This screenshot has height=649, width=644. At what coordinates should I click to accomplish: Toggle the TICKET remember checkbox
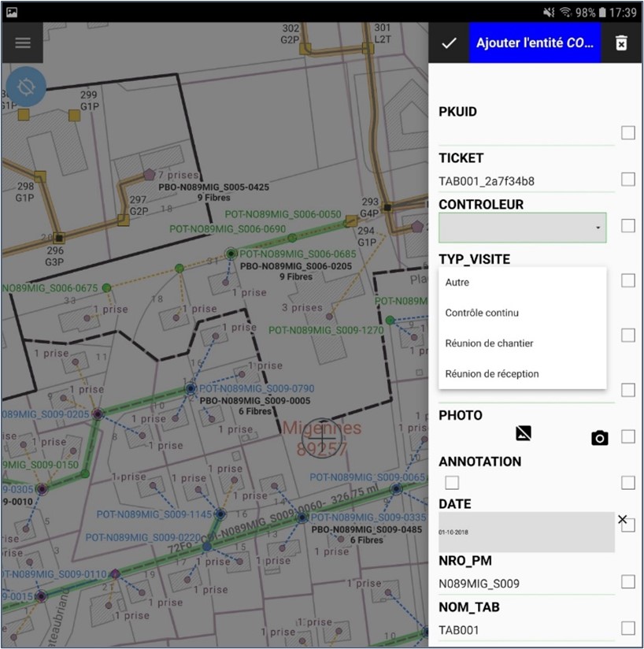pos(628,180)
